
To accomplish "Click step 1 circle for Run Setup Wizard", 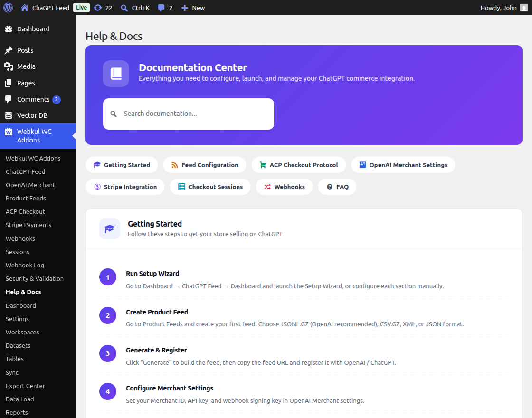I will pos(108,277).
